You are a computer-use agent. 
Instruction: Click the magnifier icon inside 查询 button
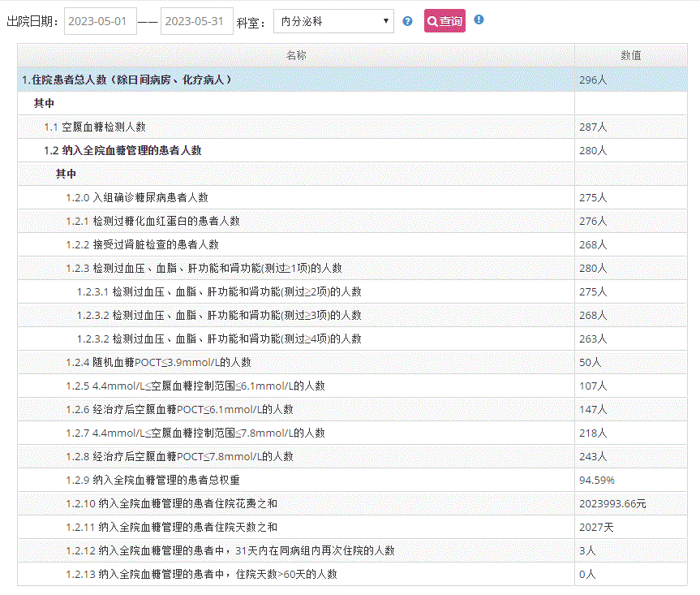[x=432, y=20]
